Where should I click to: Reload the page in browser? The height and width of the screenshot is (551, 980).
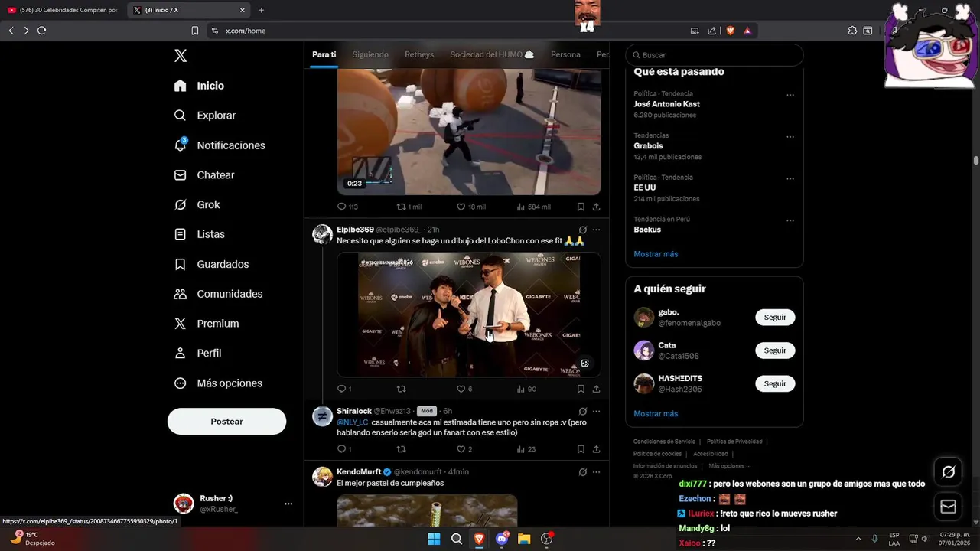(41, 31)
